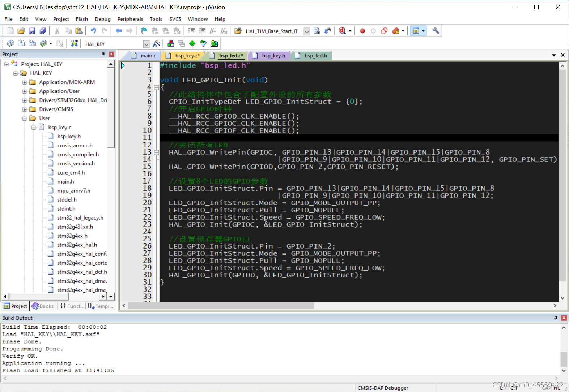The width and height of the screenshot is (569, 392).
Task: Switch to Templates panel tab
Action: tap(101, 306)
